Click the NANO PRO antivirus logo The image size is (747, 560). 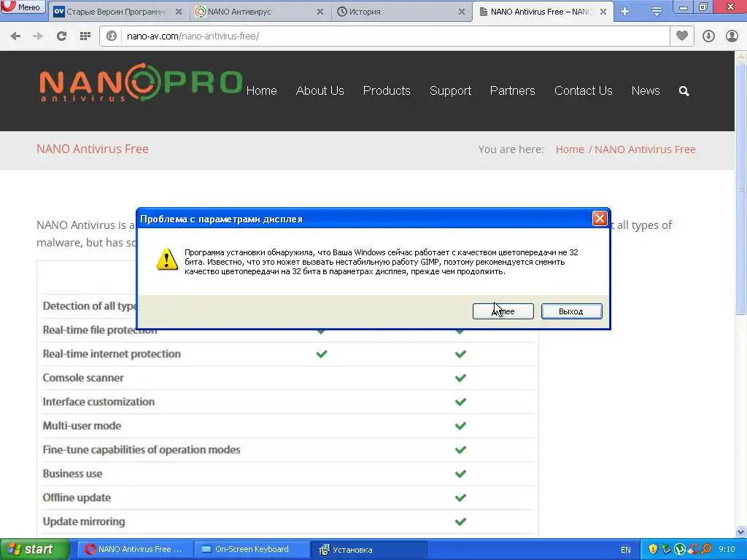pos(141,83)
